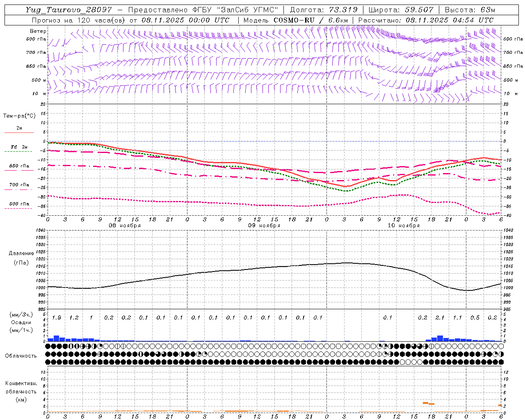Click the 10 ноября date label

(404, 226)
